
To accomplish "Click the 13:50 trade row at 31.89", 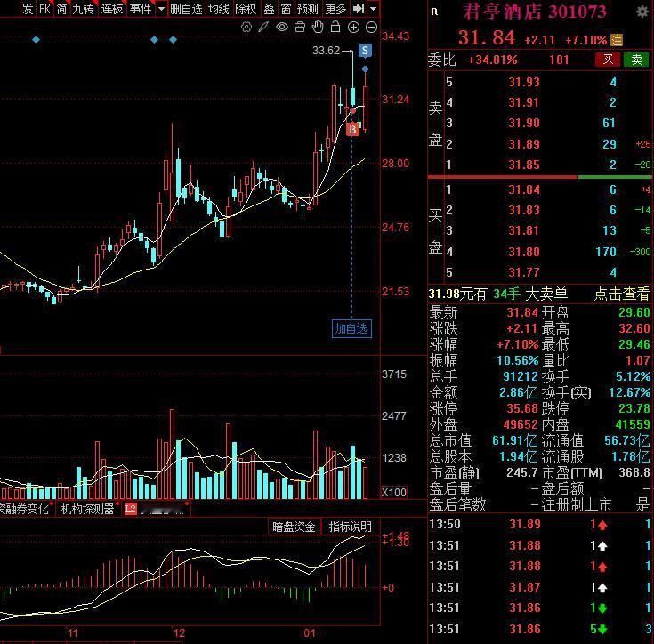I will tap(541, 525).
